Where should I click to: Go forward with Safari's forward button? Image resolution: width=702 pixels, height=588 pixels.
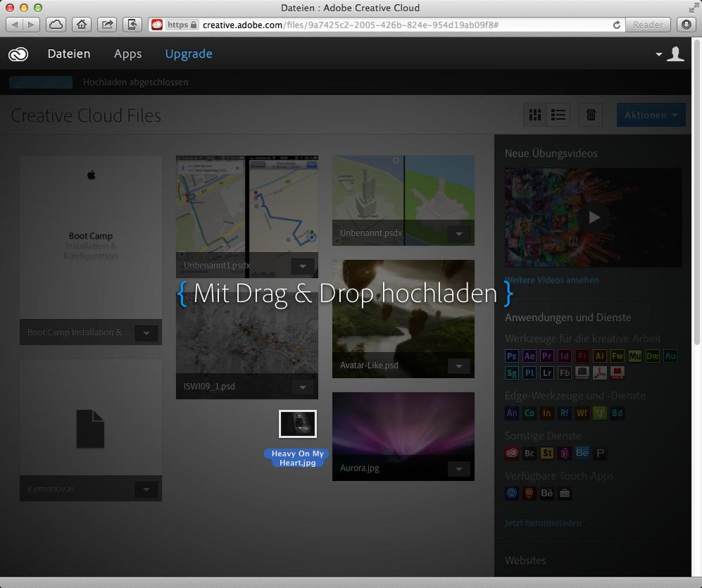point(32,25)
